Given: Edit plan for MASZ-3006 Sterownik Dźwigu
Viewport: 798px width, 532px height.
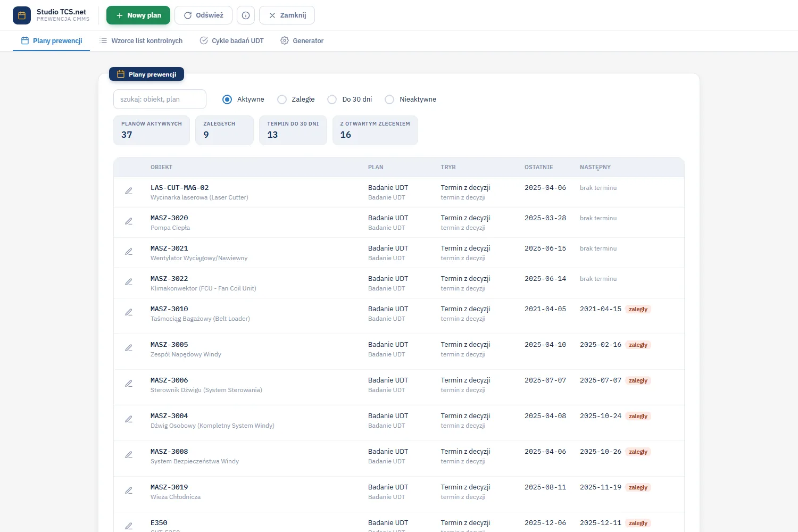Looking at the screenshot, I should [129, 384].
